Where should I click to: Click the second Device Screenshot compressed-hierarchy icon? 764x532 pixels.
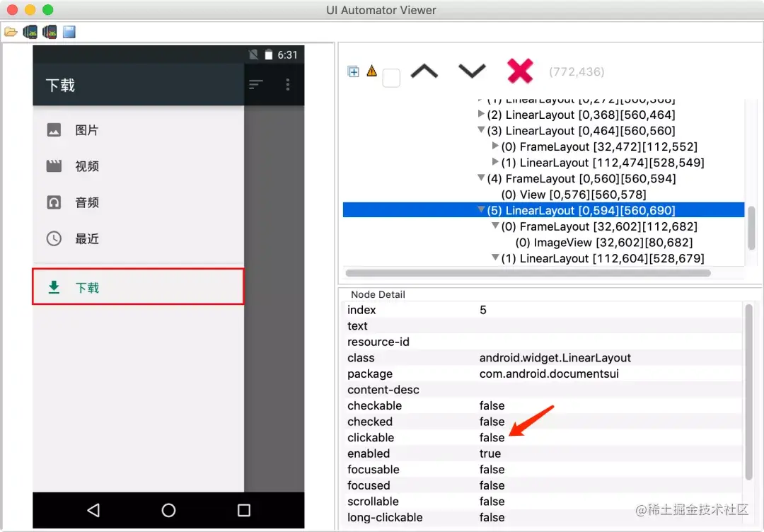(50, 32)
